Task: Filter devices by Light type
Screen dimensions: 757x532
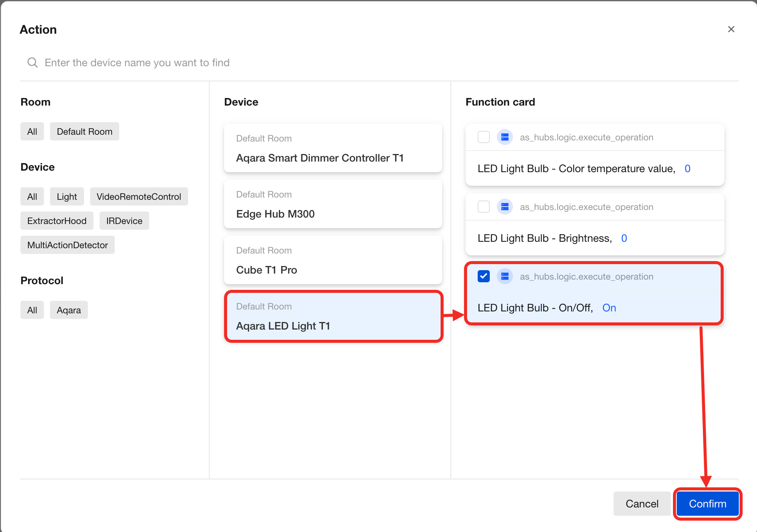Action: [x=67, y=197]
